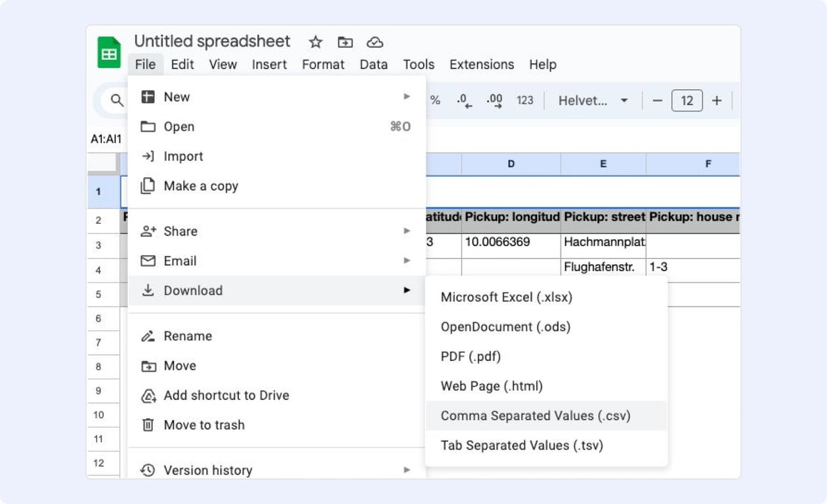The image size is (827, 504).
Task: Select Make a copy
Action: click(277, 186)
